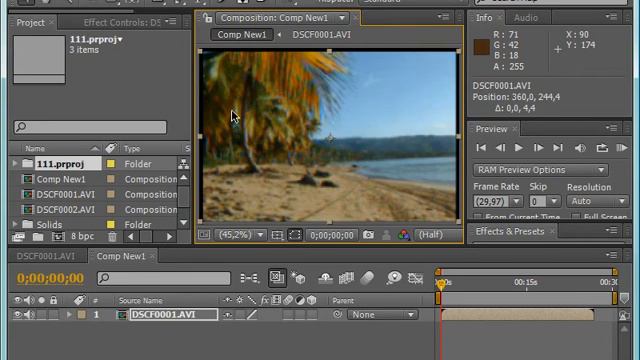This screenshot has height=360, width=640.
Task: Create new folder icon in Project panel
Action: 38,236
